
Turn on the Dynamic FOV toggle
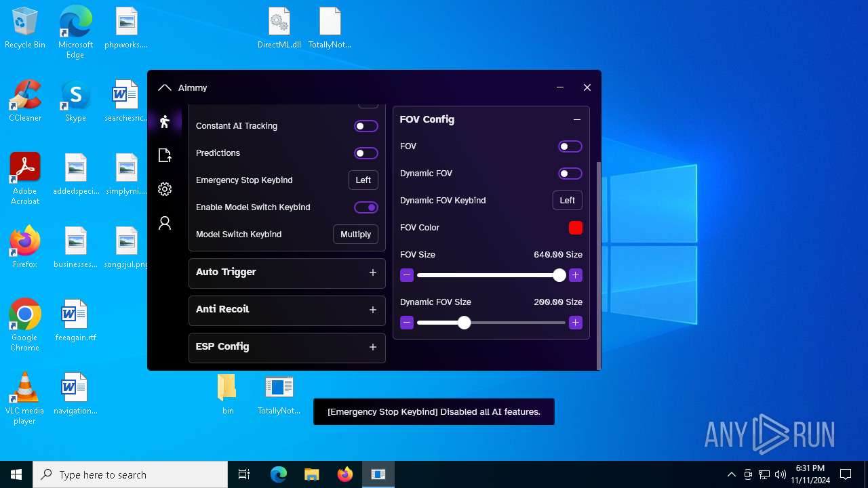[570, 174]
